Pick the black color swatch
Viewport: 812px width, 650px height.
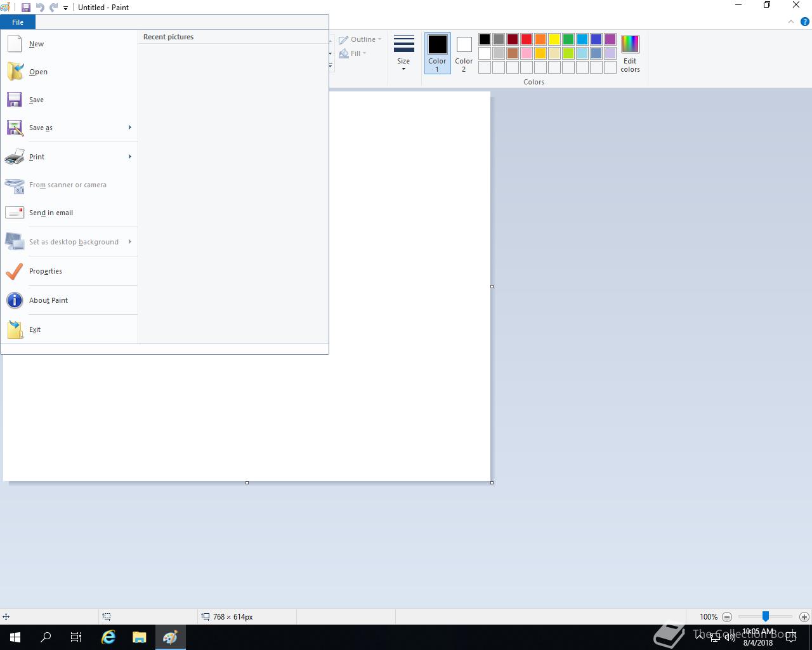pos(485,39)
